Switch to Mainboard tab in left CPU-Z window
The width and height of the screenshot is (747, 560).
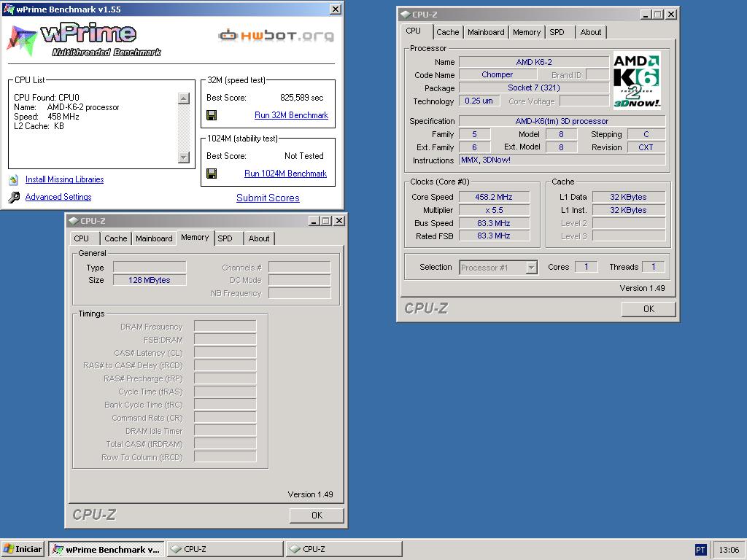pos(153,238)
